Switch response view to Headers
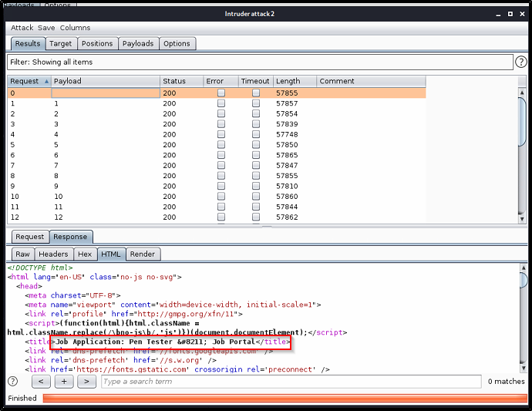This screenshot has height=411, width=532. tap(53, 254)
